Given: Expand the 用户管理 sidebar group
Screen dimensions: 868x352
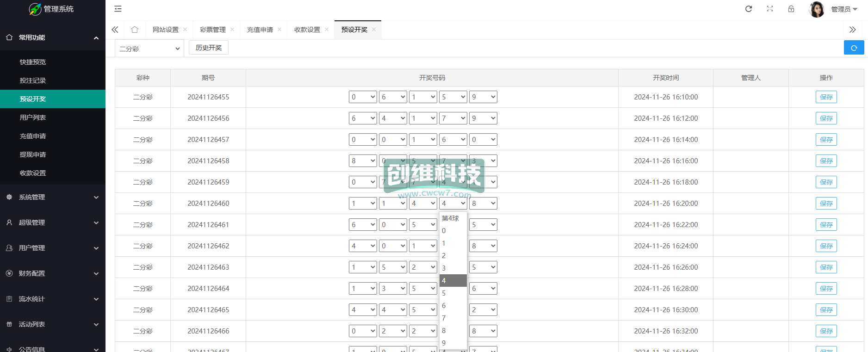Looking at the screenshot, I should [53, 248].
